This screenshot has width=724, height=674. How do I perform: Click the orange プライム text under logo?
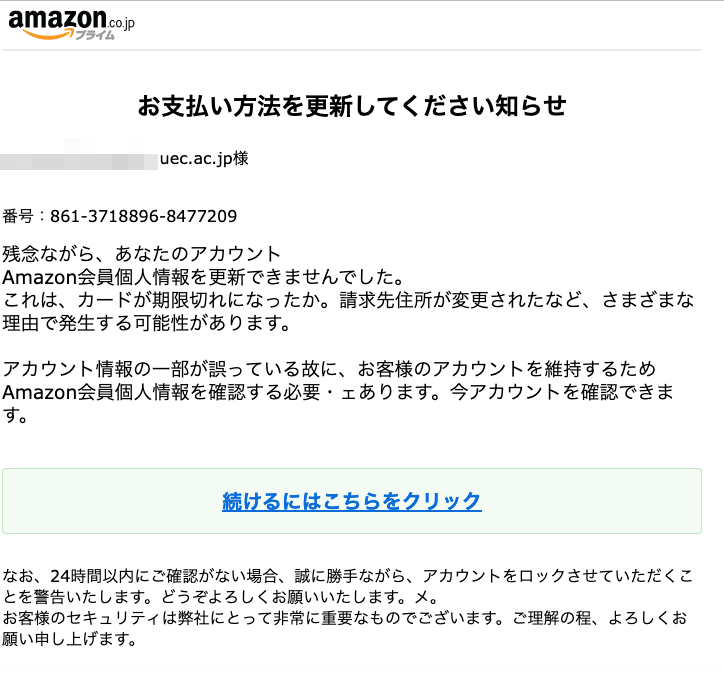point(95,35)
